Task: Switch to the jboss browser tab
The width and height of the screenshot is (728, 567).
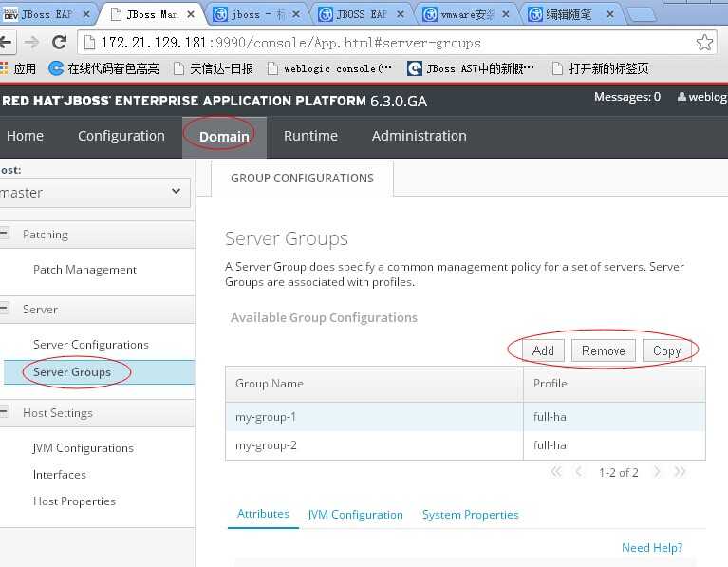Action: click(255, 15)
